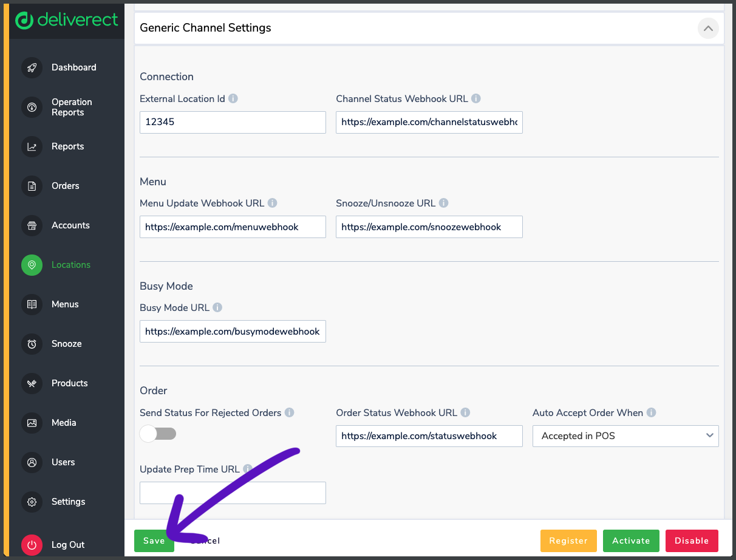Open Products in the sidebar
This screenshot has width=736, height=560.
(x=70, y=383)
